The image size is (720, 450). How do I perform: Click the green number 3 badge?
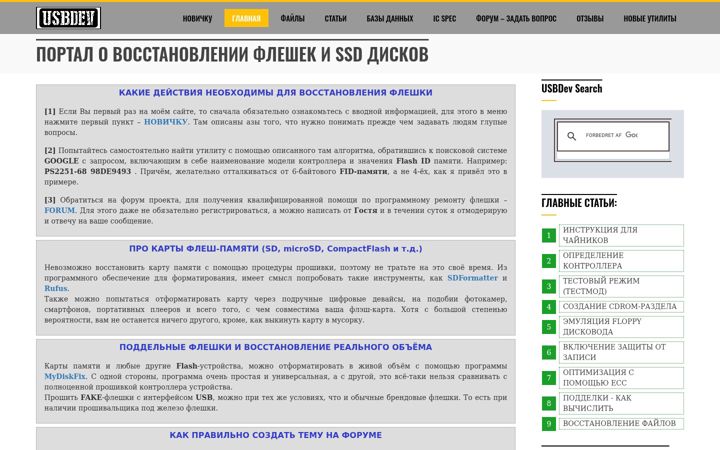coord(548,286)
